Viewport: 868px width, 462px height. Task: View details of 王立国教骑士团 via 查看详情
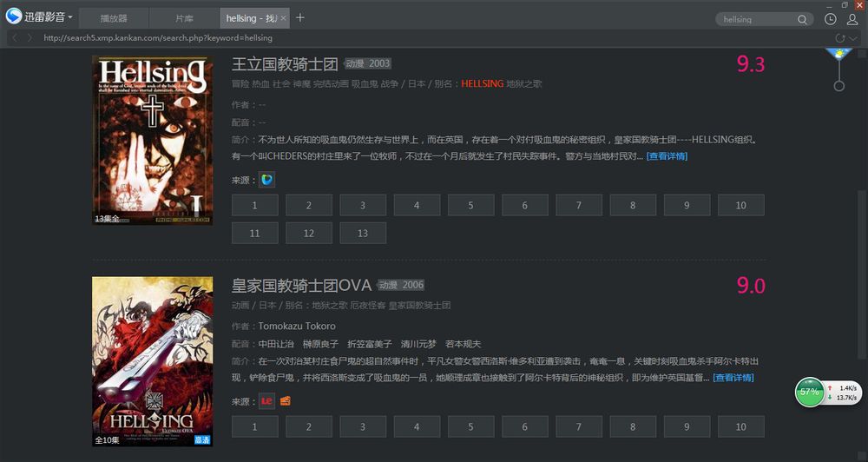click(x=667, y=156)
